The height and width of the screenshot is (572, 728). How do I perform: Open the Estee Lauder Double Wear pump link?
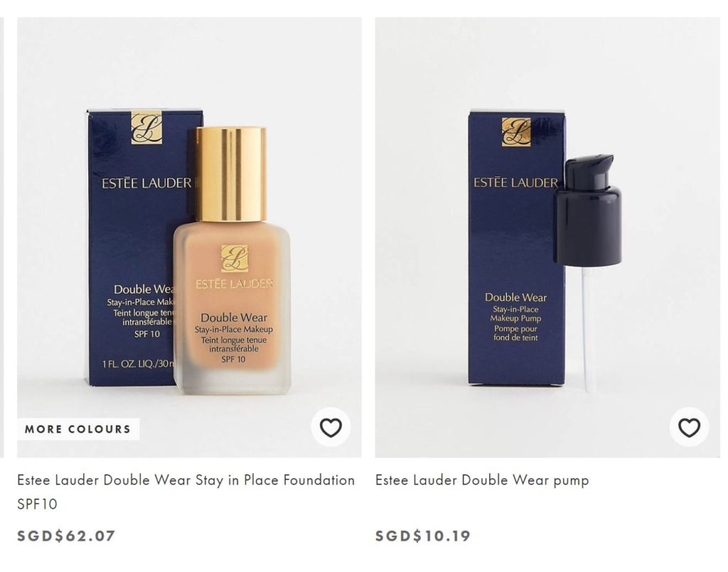(482, 480)
